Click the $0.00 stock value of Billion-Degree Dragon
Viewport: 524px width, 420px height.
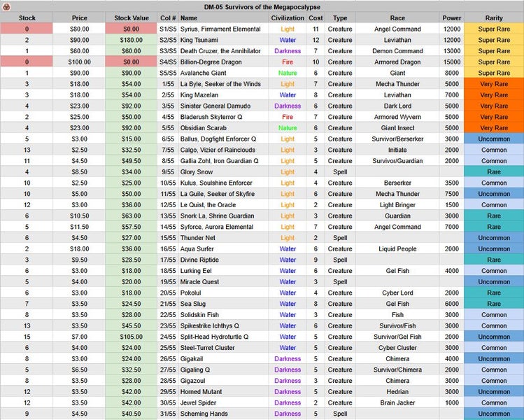[132, 62]
